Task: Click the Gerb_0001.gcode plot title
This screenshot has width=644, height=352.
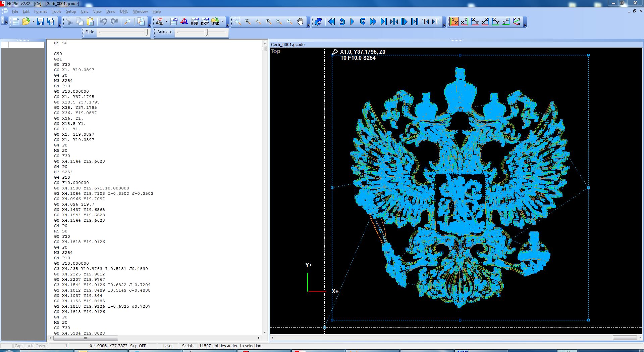Action: tap(288, 44)
